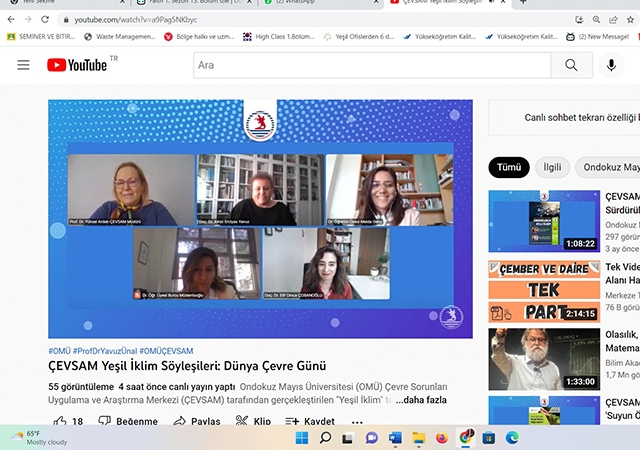Open the Chat app in taskbar
The height and width of the screenshot is (450, 640).
pos(371,438)
